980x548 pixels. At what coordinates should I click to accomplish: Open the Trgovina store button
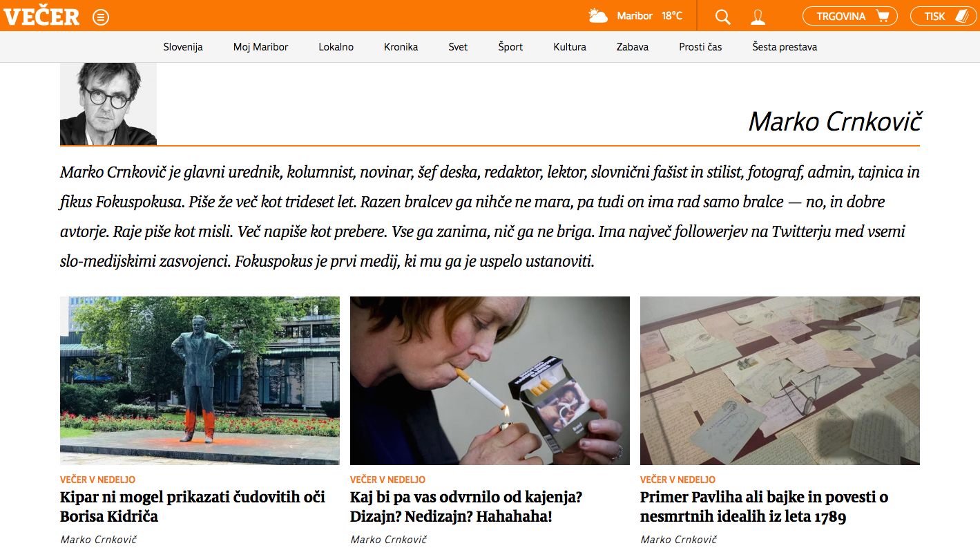850,16
